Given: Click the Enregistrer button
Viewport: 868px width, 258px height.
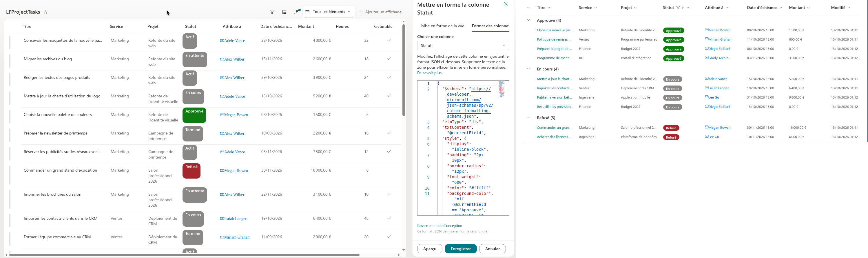Looking at the screenshot, I should (x=460, y=249).
